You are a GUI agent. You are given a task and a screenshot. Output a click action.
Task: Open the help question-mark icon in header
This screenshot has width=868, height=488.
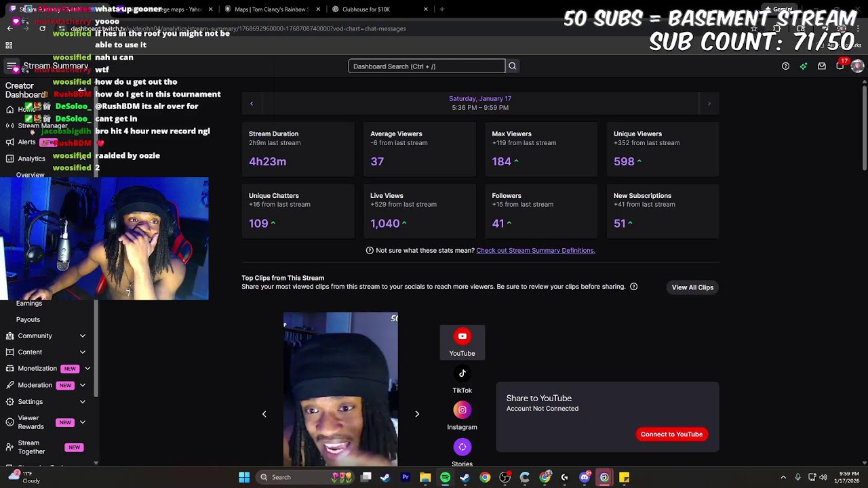[785, 66]
